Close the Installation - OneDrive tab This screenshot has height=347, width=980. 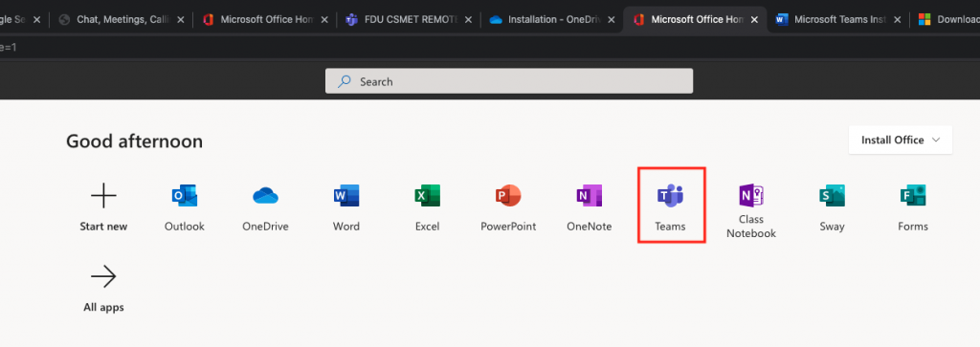click(x=612, y=19)
